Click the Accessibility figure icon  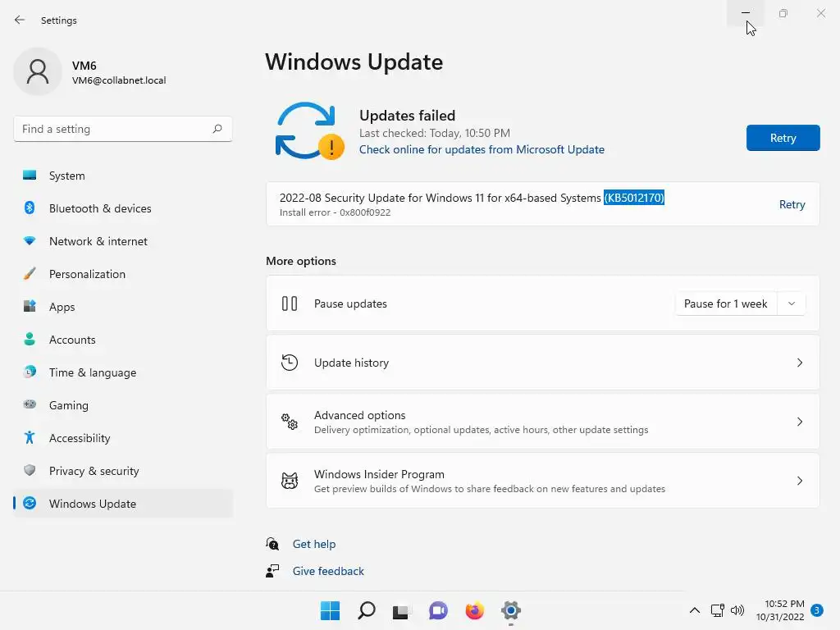point(30,438)
